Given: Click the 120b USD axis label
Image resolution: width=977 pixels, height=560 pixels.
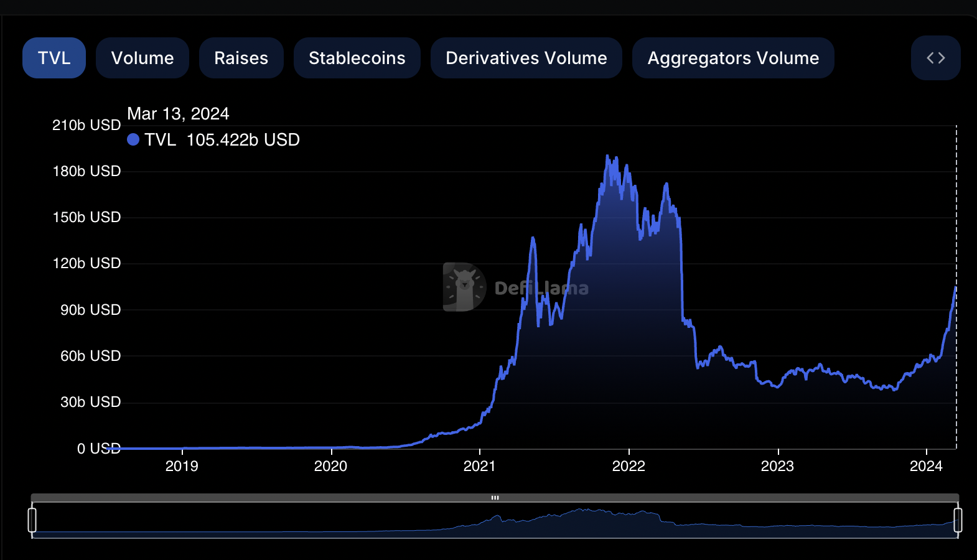Looking at the screenshot, I should 86,263.
